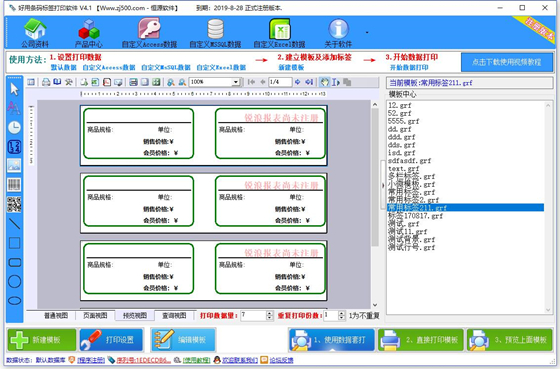Image resolution: width=560 pixels, height=369 pixels.
Task: Jump to first page arrow in preview toolbar
Action: [x=251, y=82]
